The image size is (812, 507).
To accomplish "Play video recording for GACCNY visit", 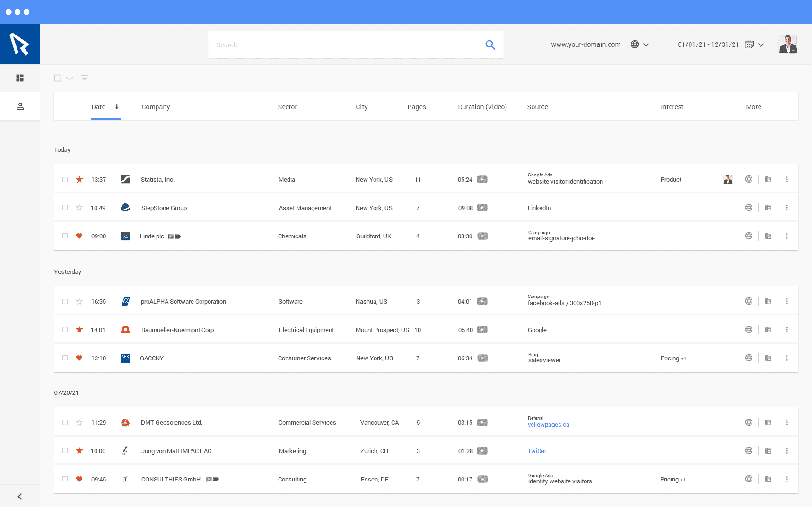I will [x=482, y=358].
